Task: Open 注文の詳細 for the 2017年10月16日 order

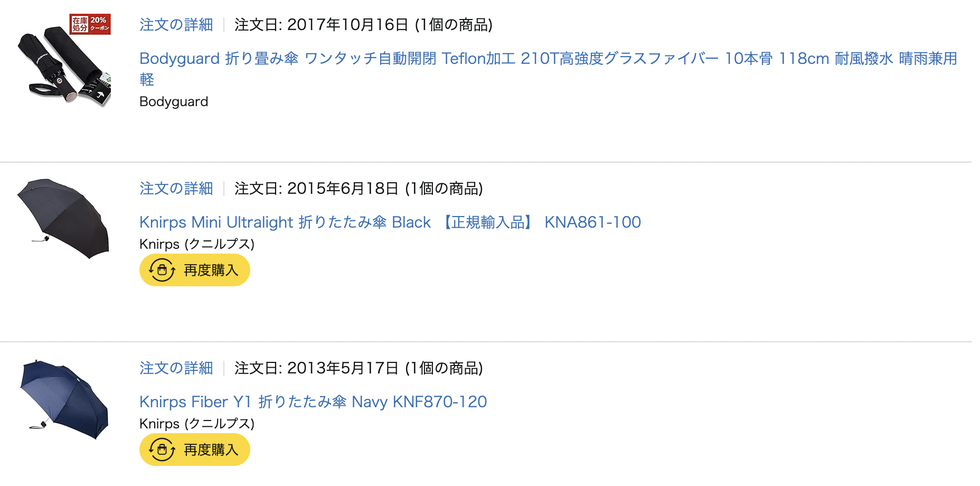Action: (176, 25)
